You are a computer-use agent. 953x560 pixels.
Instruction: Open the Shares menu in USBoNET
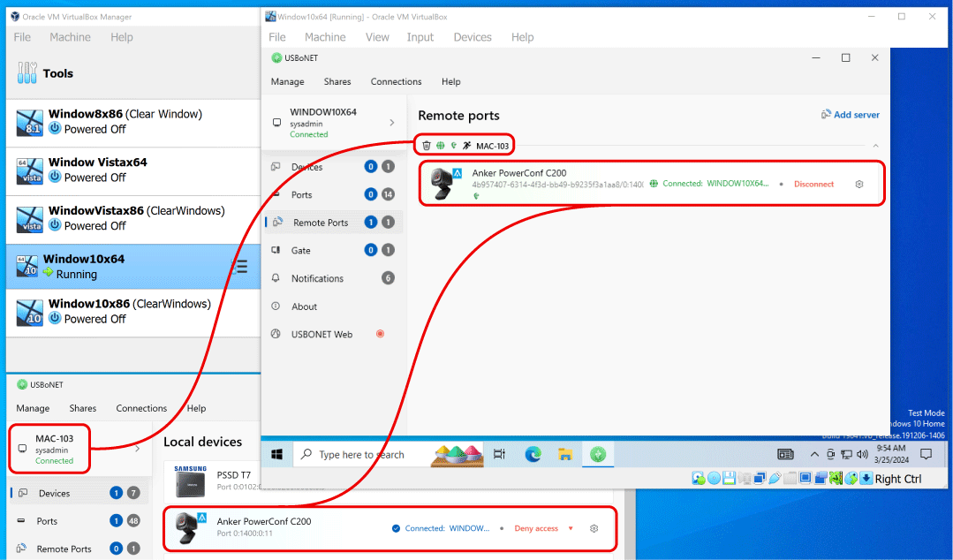(x=337, y=81)
